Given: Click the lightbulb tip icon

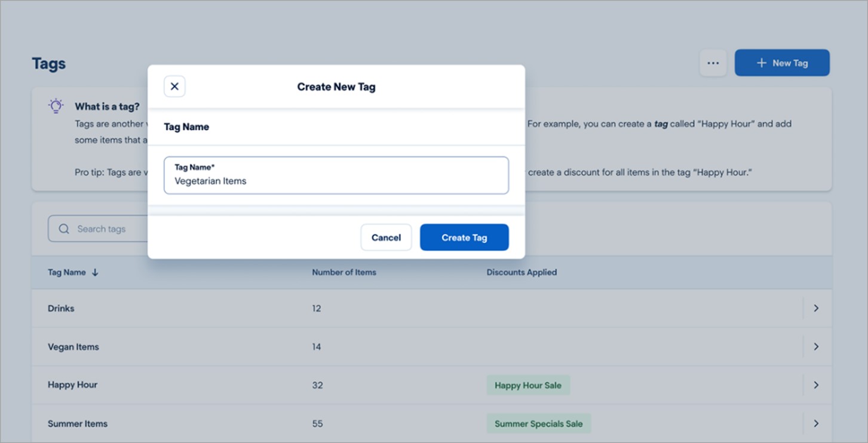Looking at the screenshot, I should pos(56,106).
